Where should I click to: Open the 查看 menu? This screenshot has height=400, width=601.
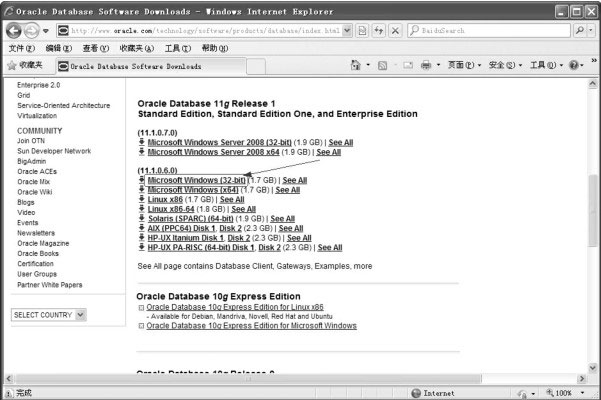[x=96, y=48]
